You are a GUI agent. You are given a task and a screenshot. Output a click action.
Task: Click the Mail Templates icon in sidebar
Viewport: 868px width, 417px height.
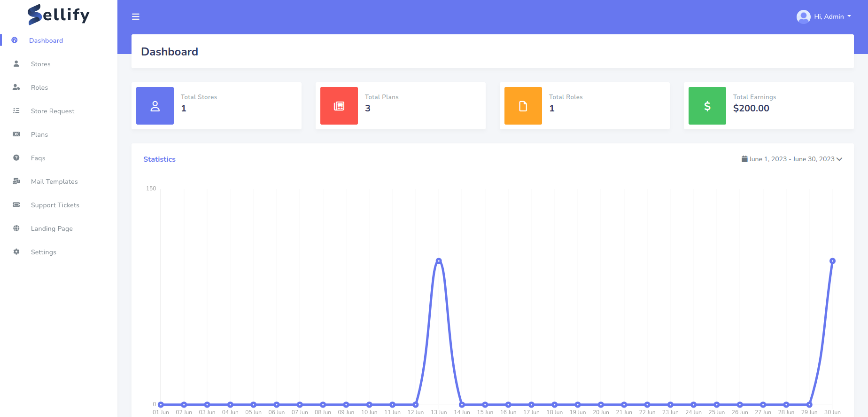pos(16,181)
